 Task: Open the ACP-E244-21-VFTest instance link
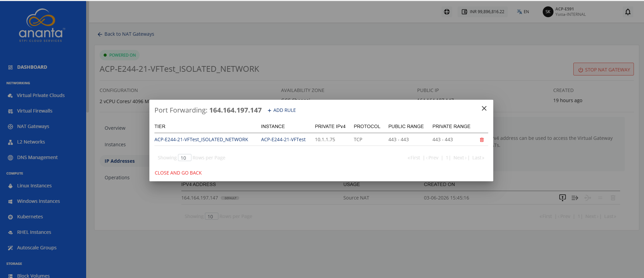(283, 140)
